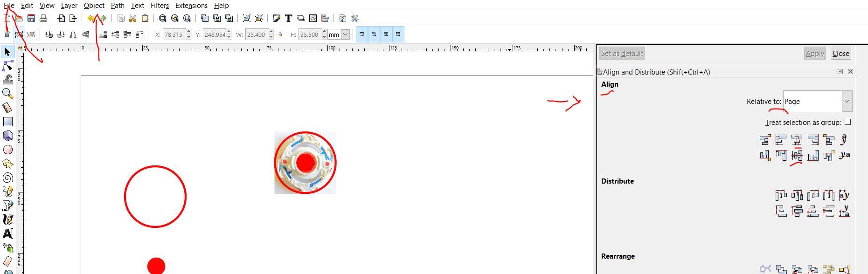Center on horizontal axis in Align
This screenshot has height=274, width=868.
tap(797, 155)
